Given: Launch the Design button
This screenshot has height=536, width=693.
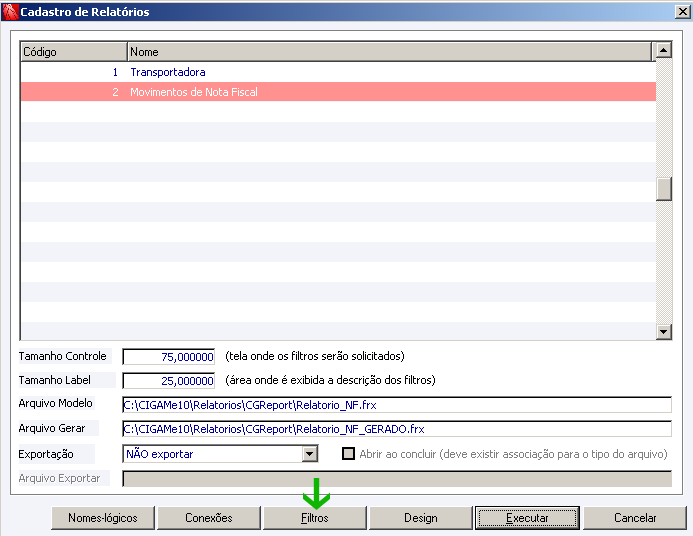Looking at the screenshot, I should point(421,517).
